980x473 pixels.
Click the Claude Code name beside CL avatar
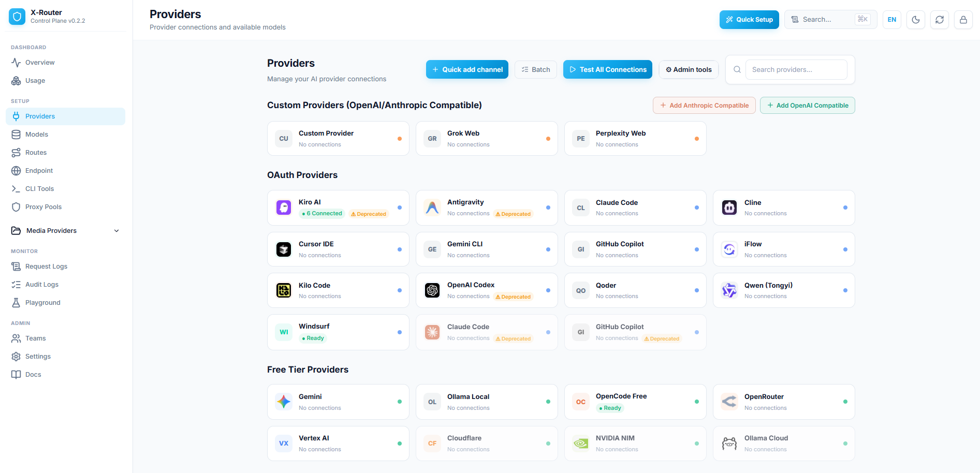click(x=617, y=203)
